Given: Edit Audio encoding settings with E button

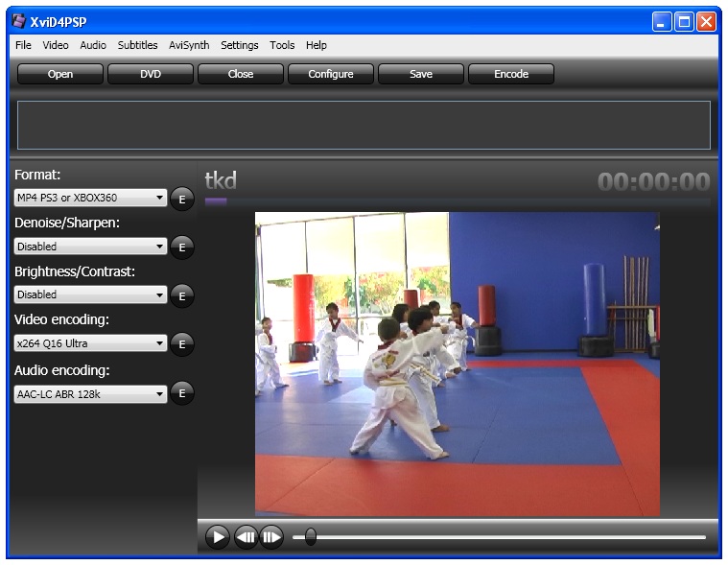Looking at the screenshot, I should 182,393.
